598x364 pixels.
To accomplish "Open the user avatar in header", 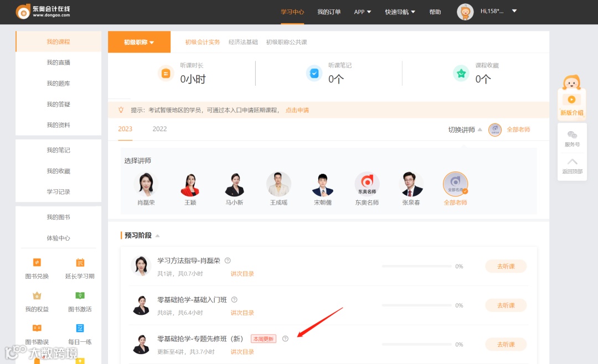I will pos(465,12).
